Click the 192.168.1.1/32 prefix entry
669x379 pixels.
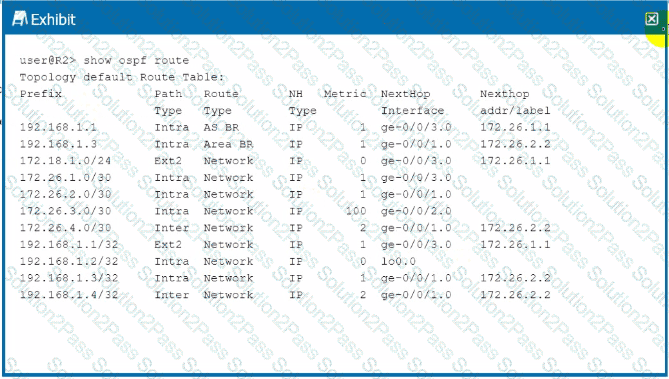click(x=69, y=245)
